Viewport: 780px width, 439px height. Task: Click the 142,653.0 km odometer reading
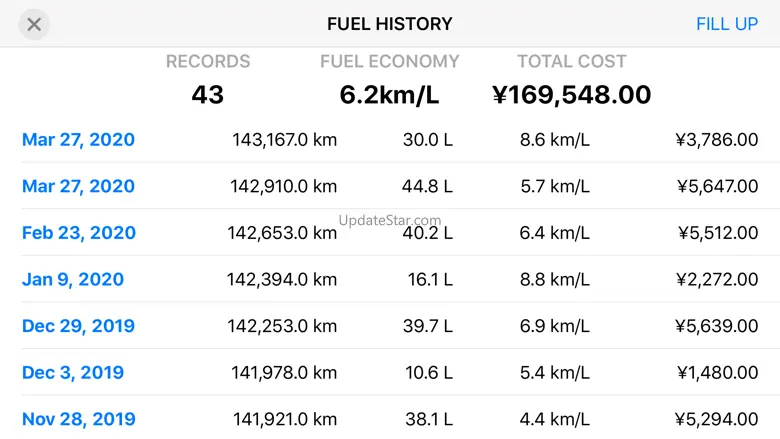point(282,233)
